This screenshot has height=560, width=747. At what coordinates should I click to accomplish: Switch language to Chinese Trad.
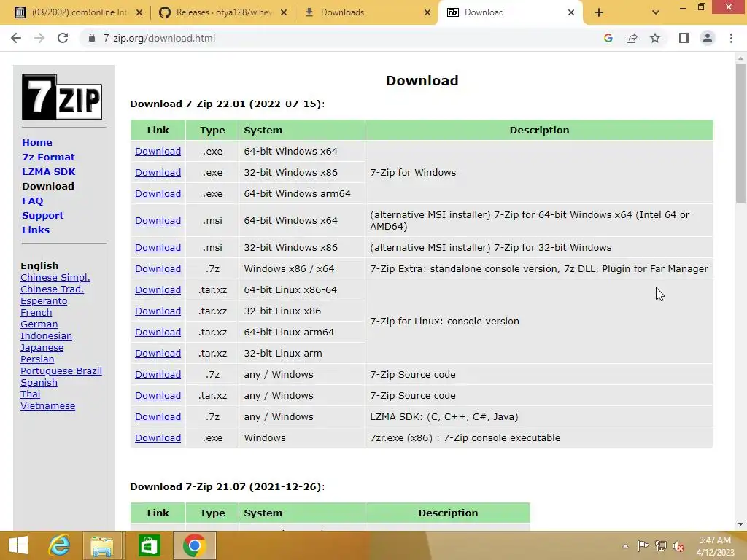point(52,289)
